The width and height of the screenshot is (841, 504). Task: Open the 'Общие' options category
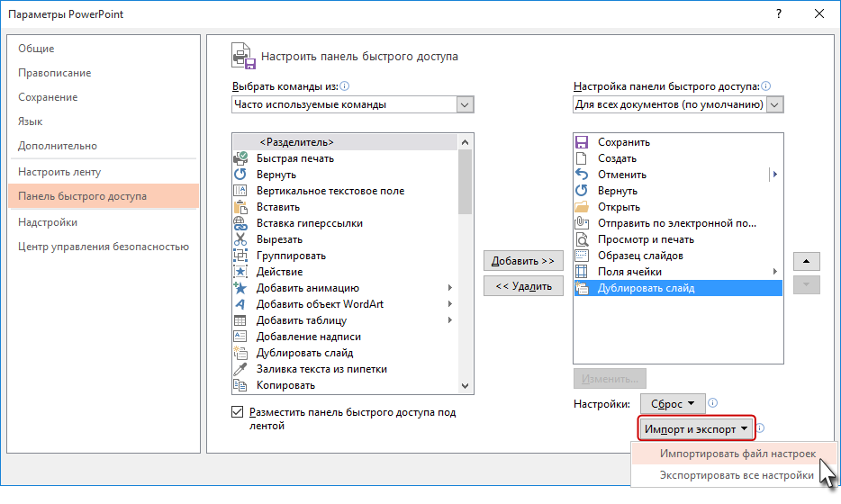104,49
